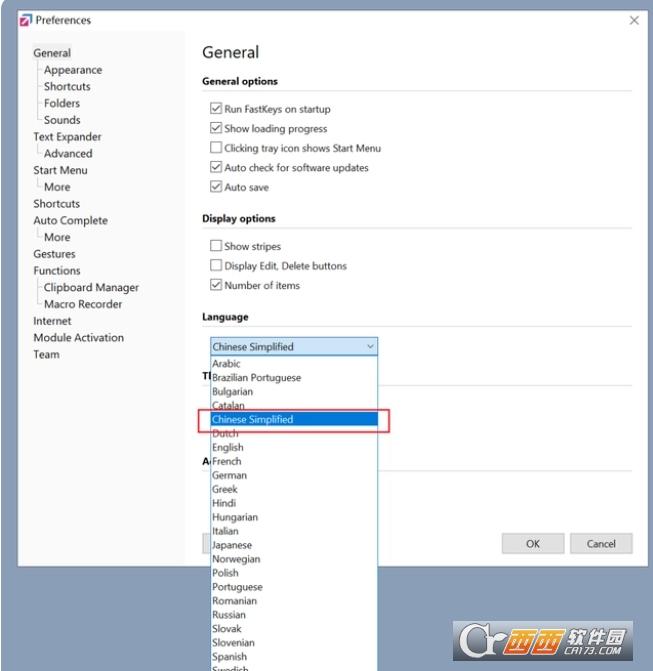Choose Brazilian Portuguese language

pyautogui.click(x=294, y=377)
